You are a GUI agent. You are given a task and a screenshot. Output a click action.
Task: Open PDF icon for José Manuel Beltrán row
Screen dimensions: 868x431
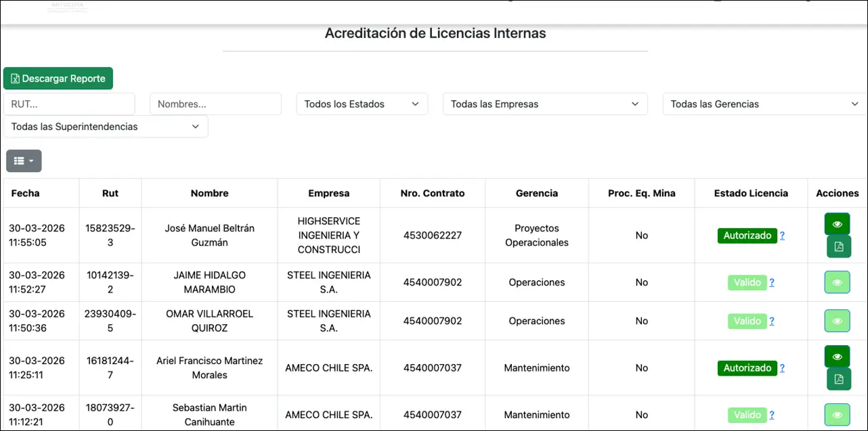coord(839,247)
